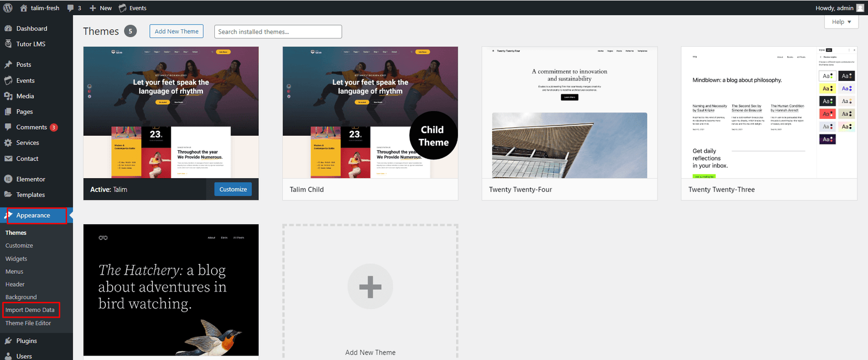This screenshot has height=360, width=868.
Task: Click the Posts pin icon
Action: tap(8, 65)
